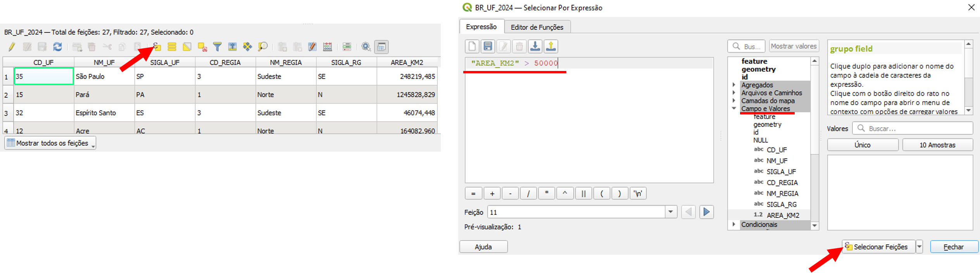
Task: Open the Feição combo box dropdown
Action: click(x=671, y=212)
